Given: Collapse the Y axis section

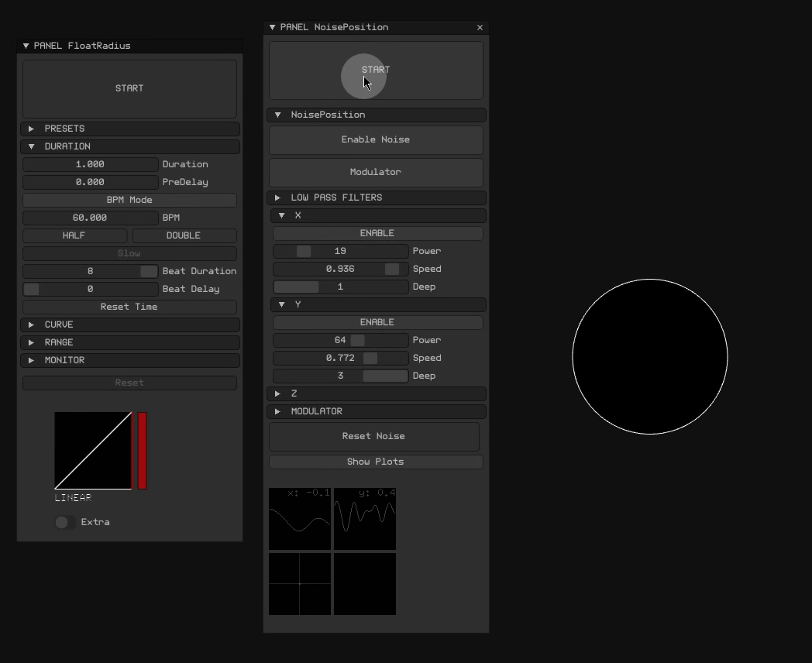Looking at the screenshot, I should click(378, 304).
